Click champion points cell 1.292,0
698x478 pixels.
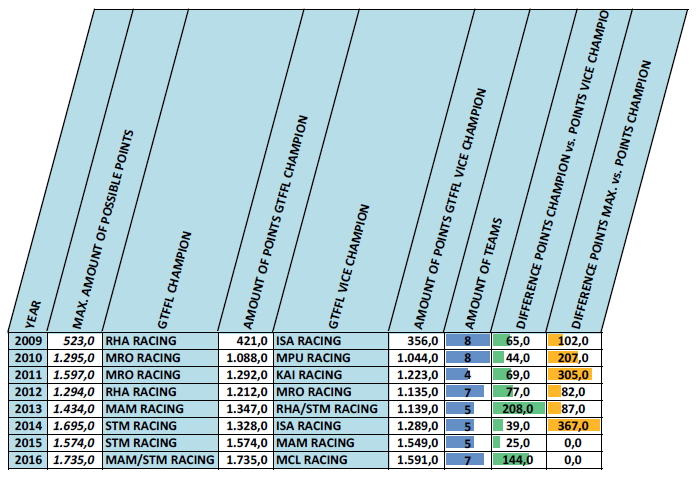246,375
